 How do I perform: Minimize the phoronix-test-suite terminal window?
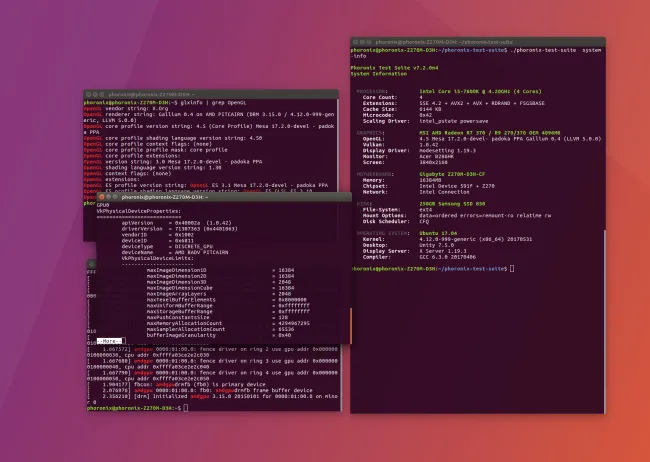pyautogui.click(x=362, y=42)
